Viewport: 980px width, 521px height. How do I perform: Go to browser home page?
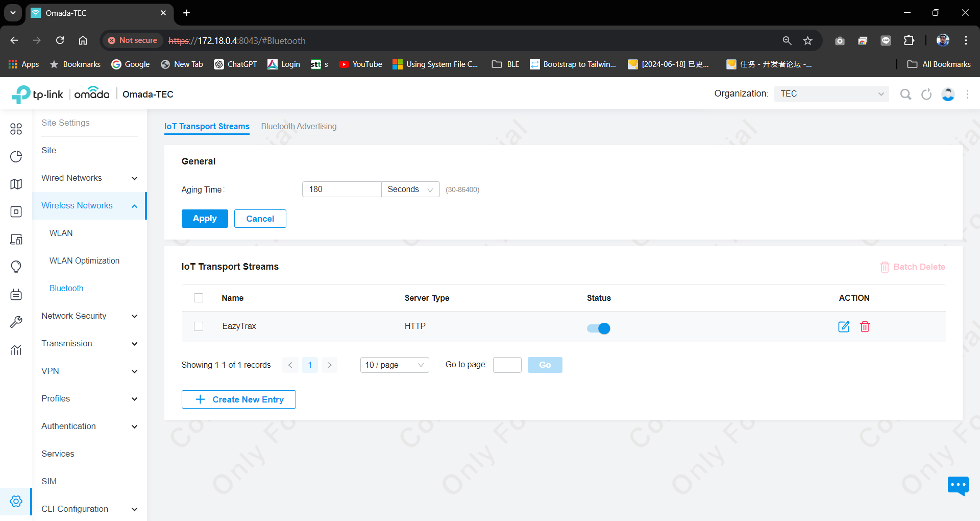tap(83, 40)
